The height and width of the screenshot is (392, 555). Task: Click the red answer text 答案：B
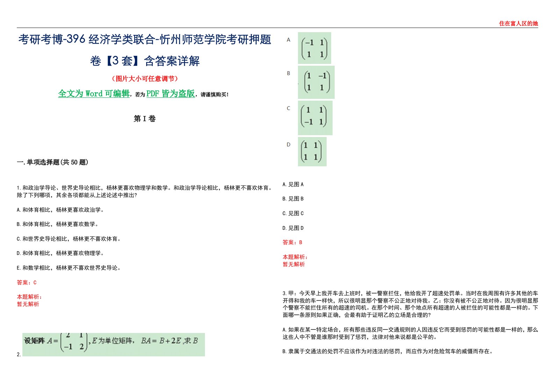click(292, 242)
